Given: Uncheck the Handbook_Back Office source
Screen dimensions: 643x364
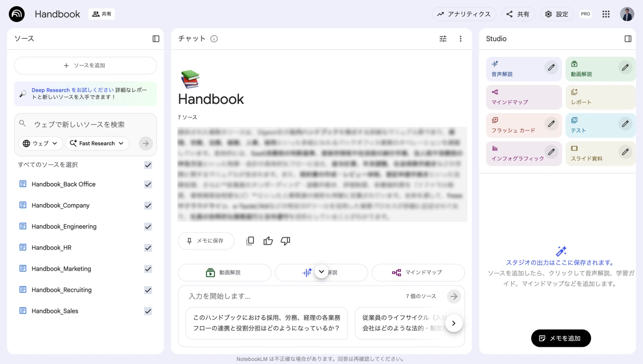Looking at the screenshot, I should [148, 184].
